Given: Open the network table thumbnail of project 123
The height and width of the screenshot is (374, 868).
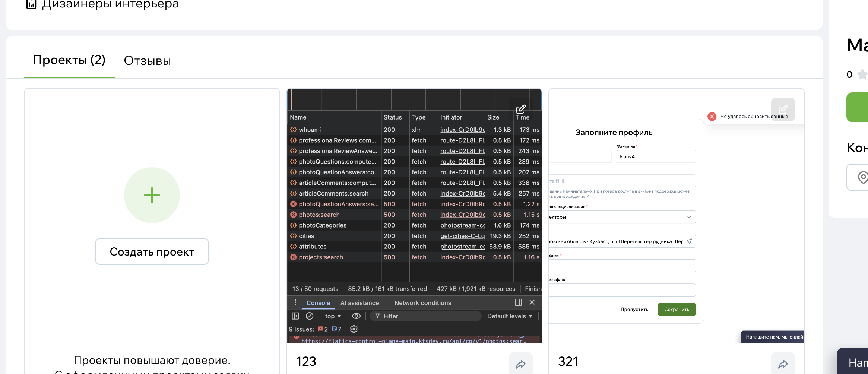Looking at the screenshot, I should pos(414,216).
